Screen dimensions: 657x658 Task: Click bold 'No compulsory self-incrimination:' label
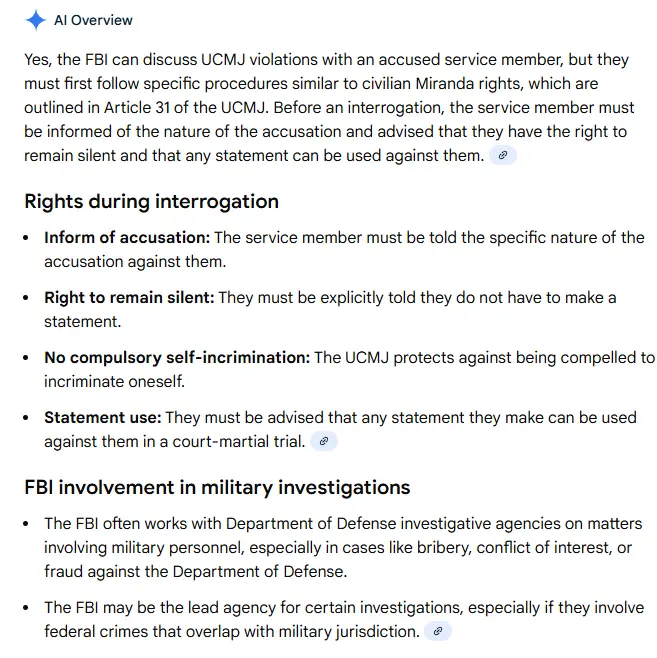177,358
